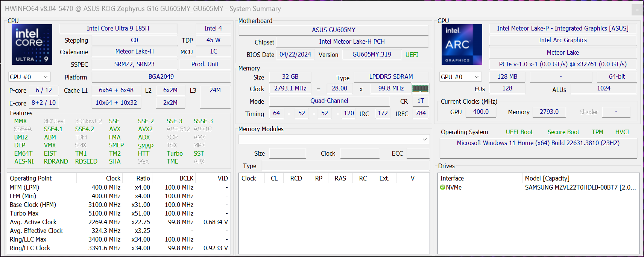Select the Samsung NVMe drive entry
This screenshot has width=644, height=257.
coord(580,187)
